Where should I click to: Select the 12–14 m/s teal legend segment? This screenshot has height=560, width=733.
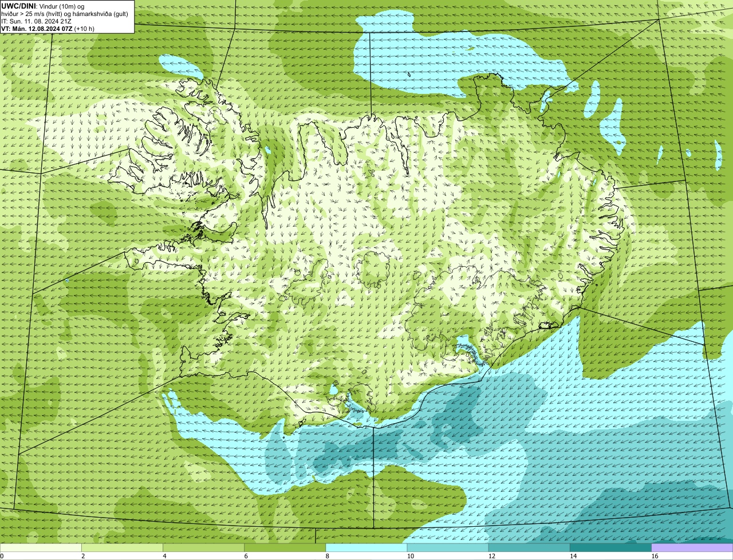pos(529,548)
